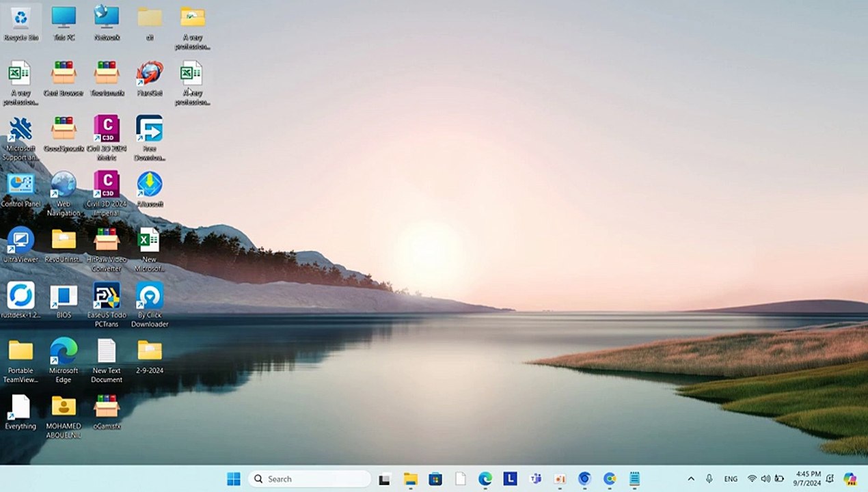Viewport: 868px width, 492px height.
Task: Open Microsoft Edge desktop shortcut
Action: point(64,352)
